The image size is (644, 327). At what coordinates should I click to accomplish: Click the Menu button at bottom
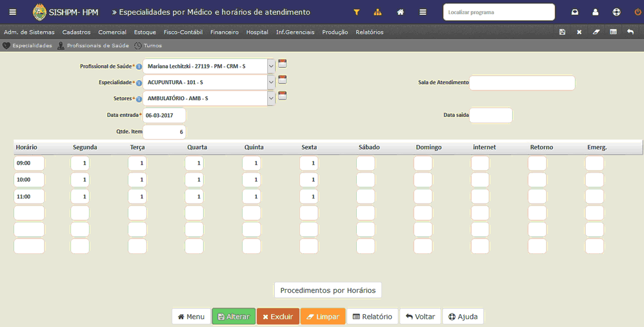191,316
